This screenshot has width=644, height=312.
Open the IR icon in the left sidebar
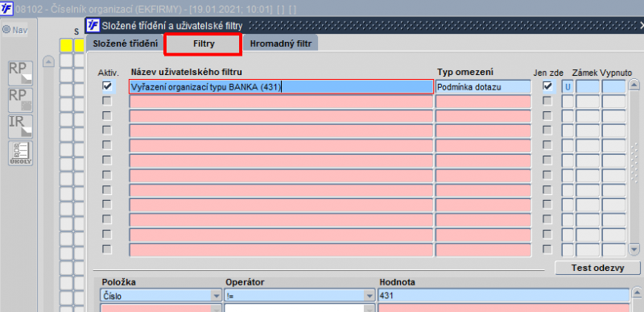(21, 127)
